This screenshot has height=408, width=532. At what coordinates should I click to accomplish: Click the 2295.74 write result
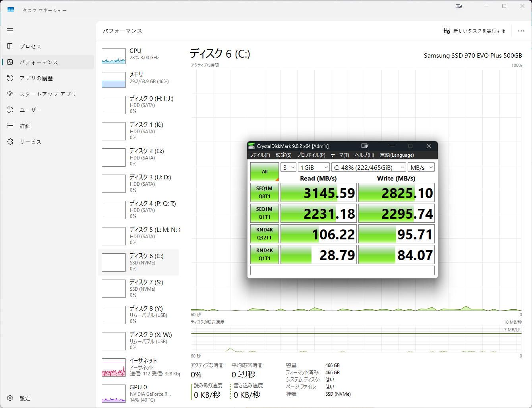pos(397,213)
